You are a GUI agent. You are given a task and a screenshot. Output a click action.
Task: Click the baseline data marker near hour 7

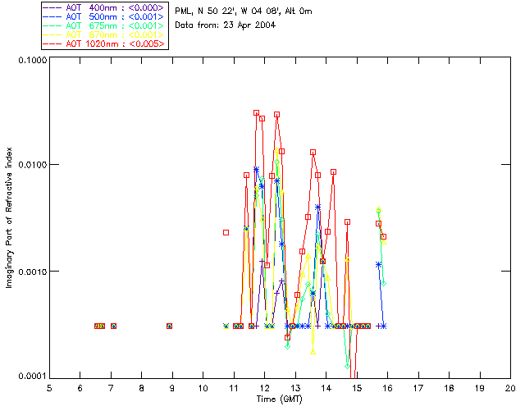pos(113,326)
